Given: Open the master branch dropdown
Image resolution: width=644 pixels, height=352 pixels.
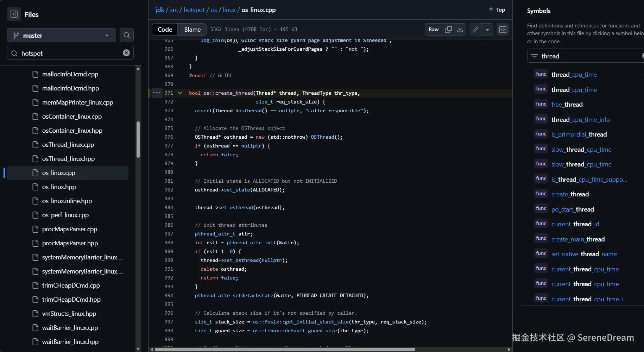Looking at the screenshot, I should (x=62, y=35).
